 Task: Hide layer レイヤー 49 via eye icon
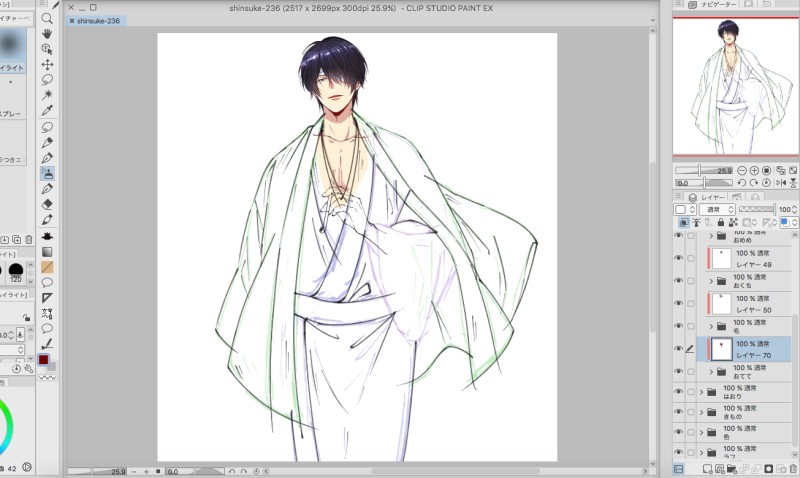coord(679,258)
